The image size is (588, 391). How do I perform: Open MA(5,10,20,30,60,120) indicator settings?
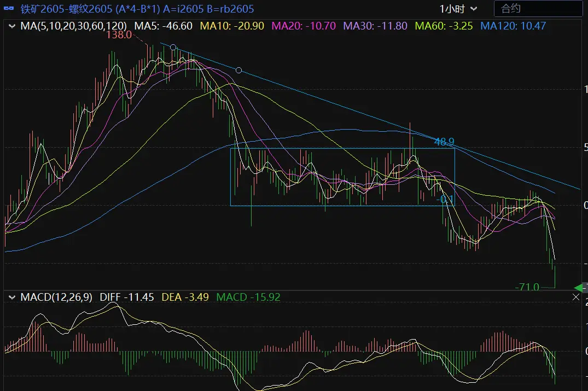point(73,26)
